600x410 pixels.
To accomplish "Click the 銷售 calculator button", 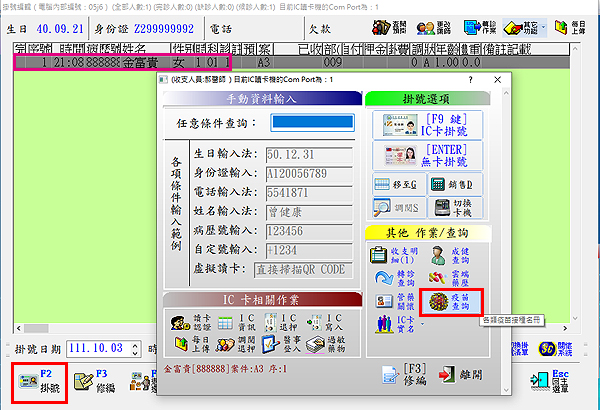I will (x=440, y=184).
